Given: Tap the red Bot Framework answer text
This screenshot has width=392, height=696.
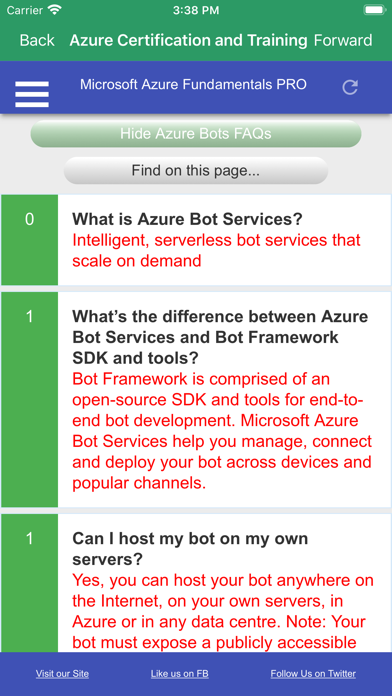Looking at the screenshot, I should pyautogui.click(x=222, y=431).
